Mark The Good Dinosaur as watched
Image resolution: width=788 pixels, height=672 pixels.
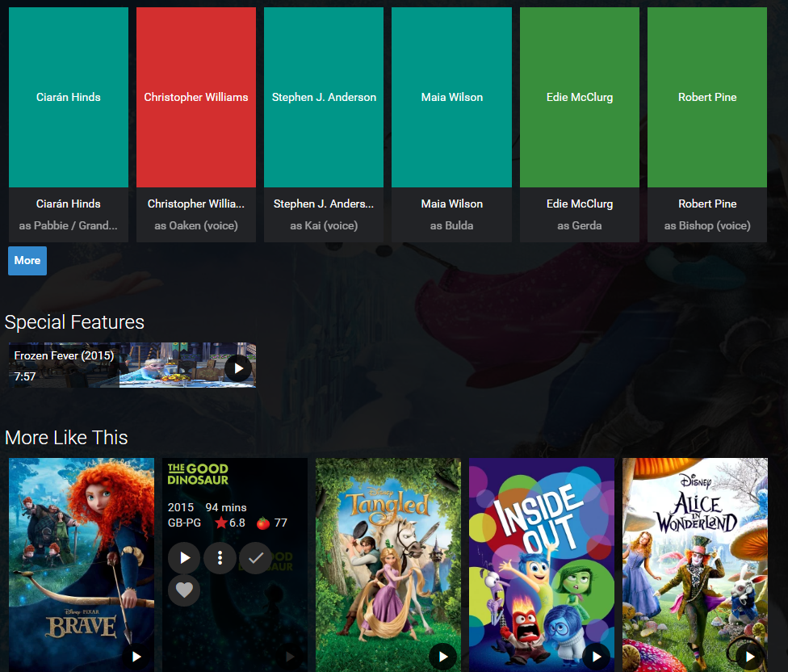pyautogui.click(x=255, y=557)
